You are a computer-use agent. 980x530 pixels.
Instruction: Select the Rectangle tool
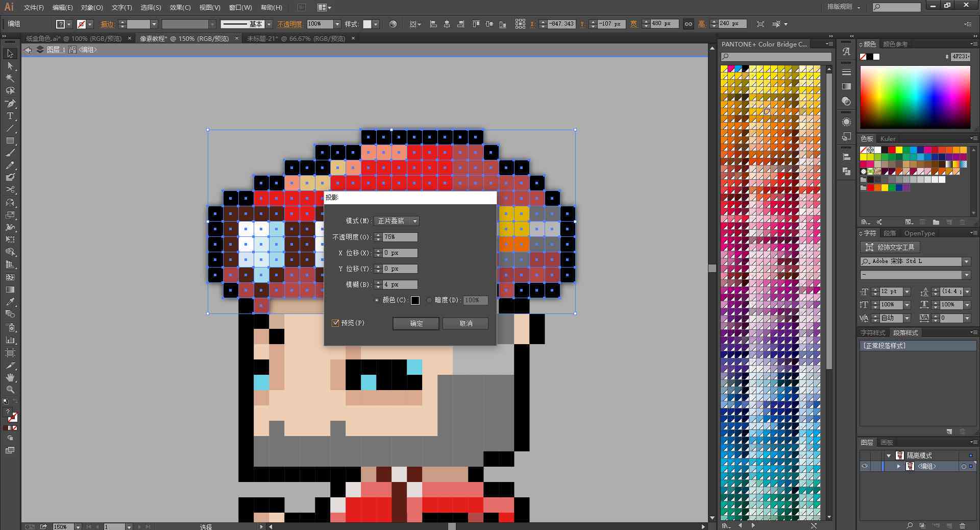10,140
